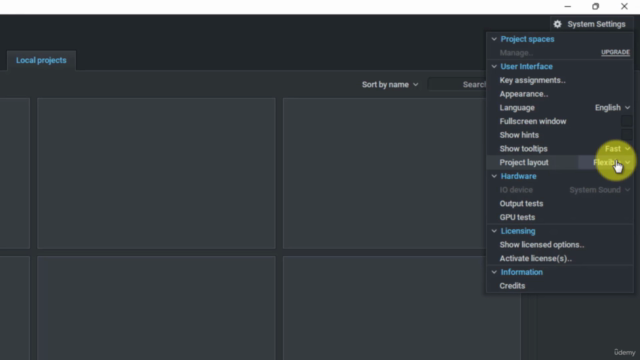This screenshot has height=360, width=640.
Task: Click the UPGRADE link
Action: pyautogui.click(x=615, y=52)
